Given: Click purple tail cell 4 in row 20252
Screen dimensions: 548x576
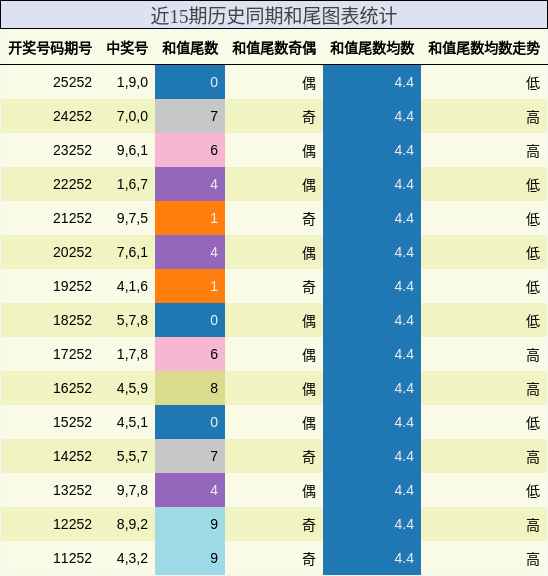Looking at the screenshot, I should [190, 252].
